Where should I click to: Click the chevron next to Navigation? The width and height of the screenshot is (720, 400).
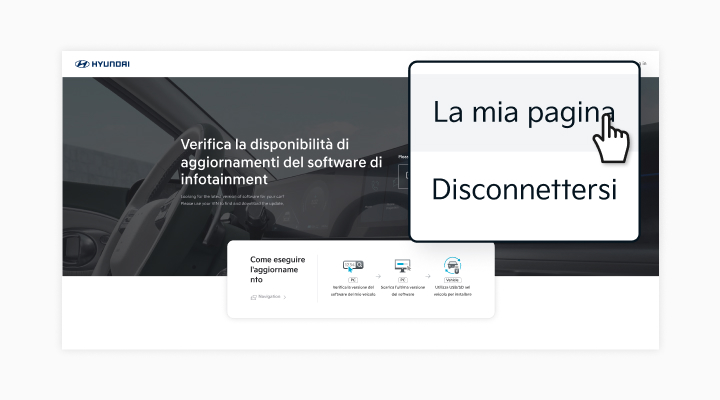click(x=285, y=297)
